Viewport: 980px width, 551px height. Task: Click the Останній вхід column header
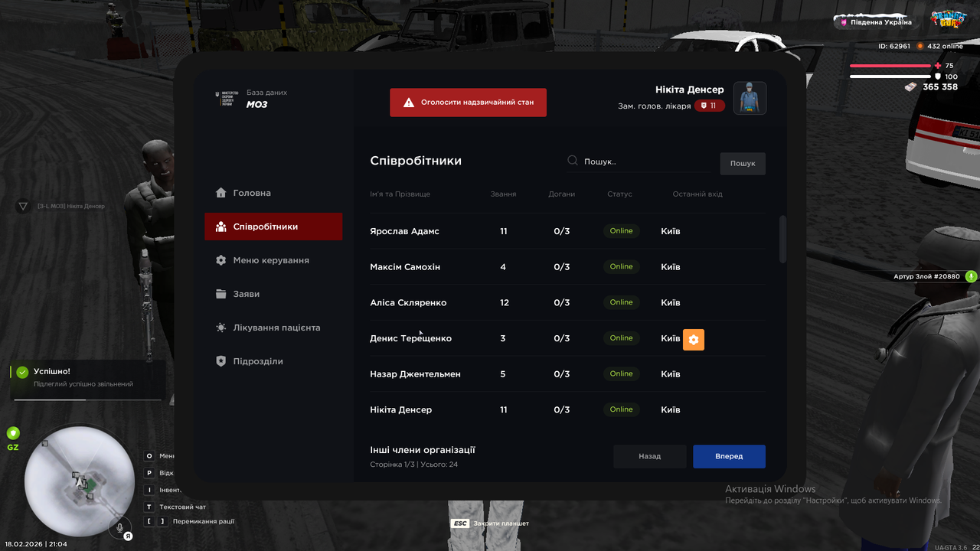tap(697, 194)
